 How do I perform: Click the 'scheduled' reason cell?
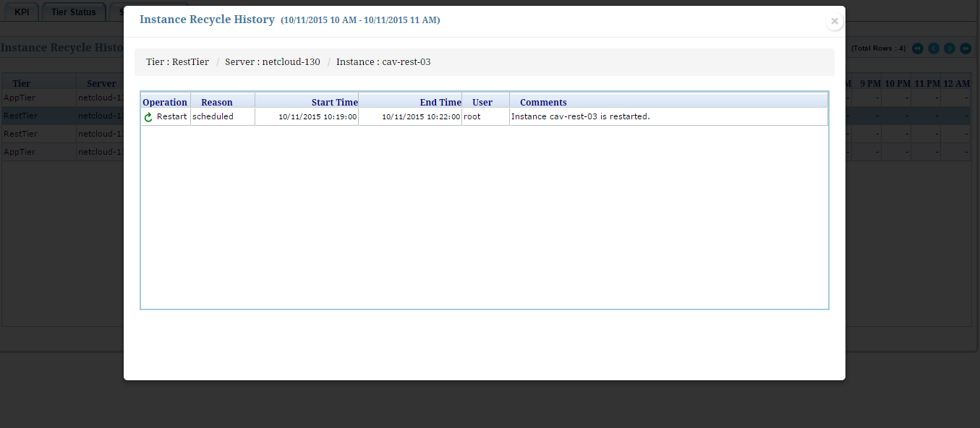[x=222, y=116]
